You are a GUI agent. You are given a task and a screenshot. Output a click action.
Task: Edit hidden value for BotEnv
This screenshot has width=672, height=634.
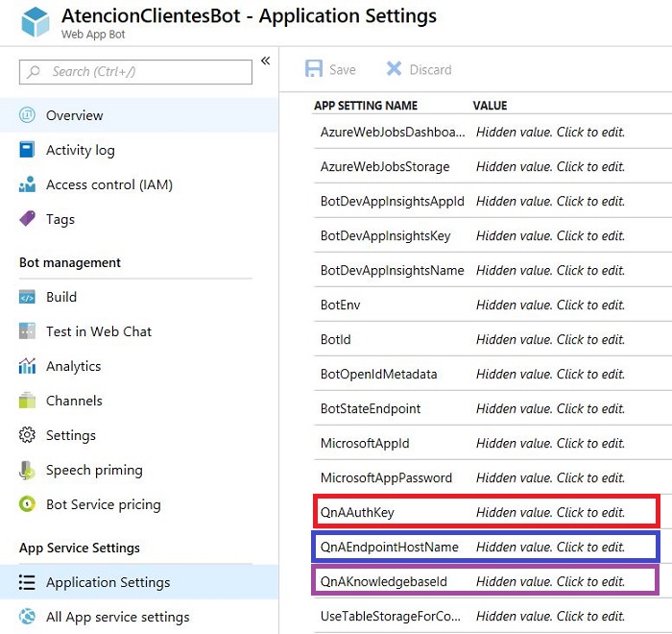pyautogui.click(x=550, y=305)
